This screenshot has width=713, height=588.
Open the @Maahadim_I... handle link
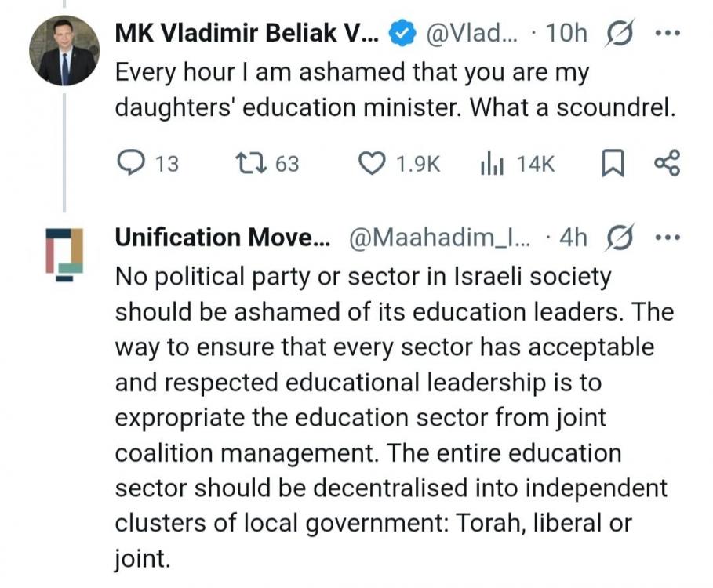(439, 238)
